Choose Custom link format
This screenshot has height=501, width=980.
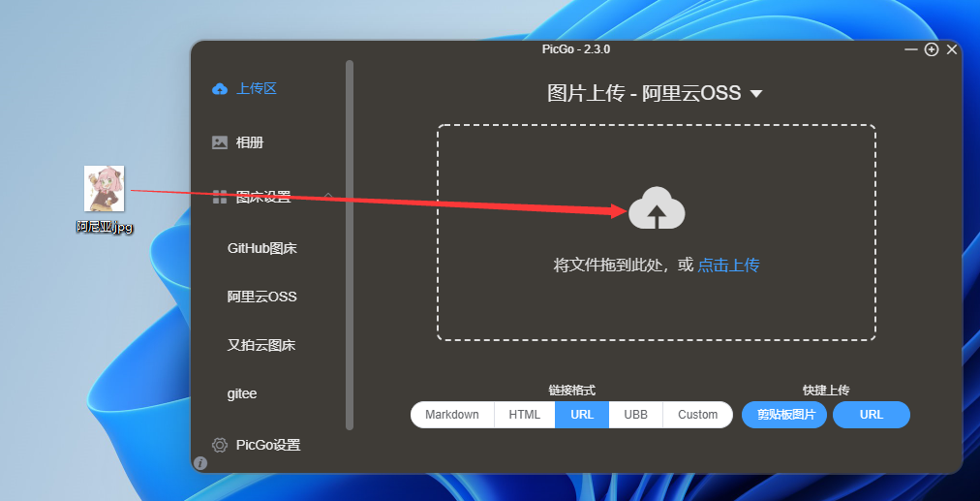[x=697, y=415]
